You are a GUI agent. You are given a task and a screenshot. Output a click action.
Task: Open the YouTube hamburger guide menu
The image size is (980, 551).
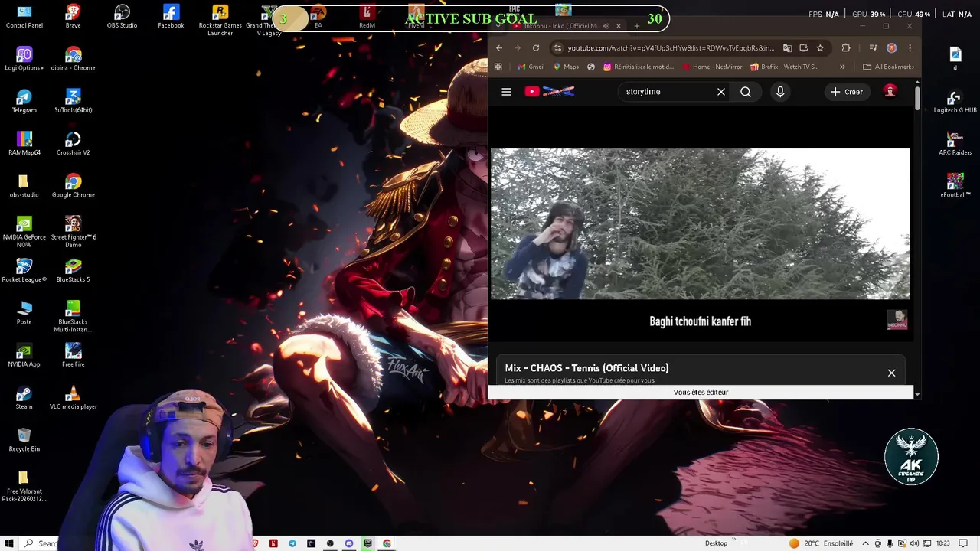506,92
